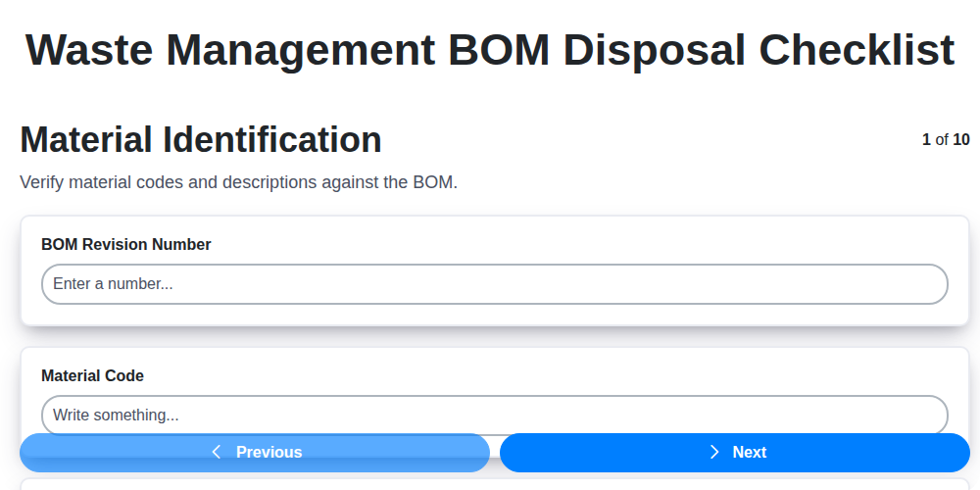Click the Waste Management BOM Disposal Checklist title
980x490 pixels.
(490, 50)
